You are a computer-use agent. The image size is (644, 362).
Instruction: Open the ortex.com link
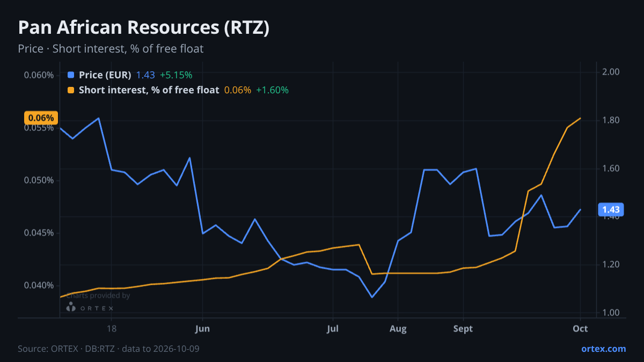604,349
